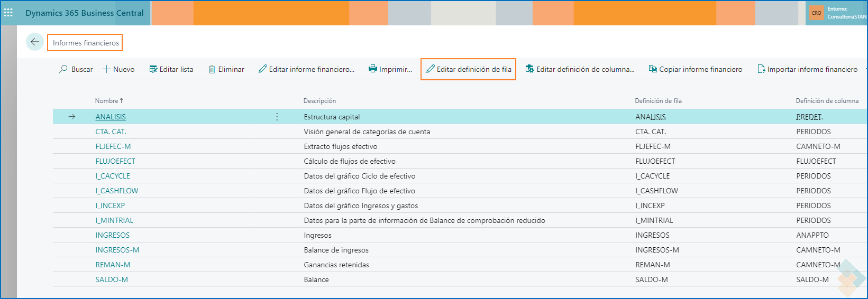The height and width of the screenshot is (299, 868).
Task: Open row options menu for ANALISIS
Action: (x=277, y=117)
